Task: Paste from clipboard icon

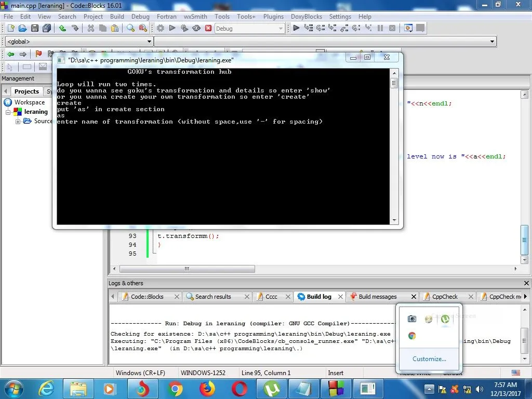Action: 115,28
